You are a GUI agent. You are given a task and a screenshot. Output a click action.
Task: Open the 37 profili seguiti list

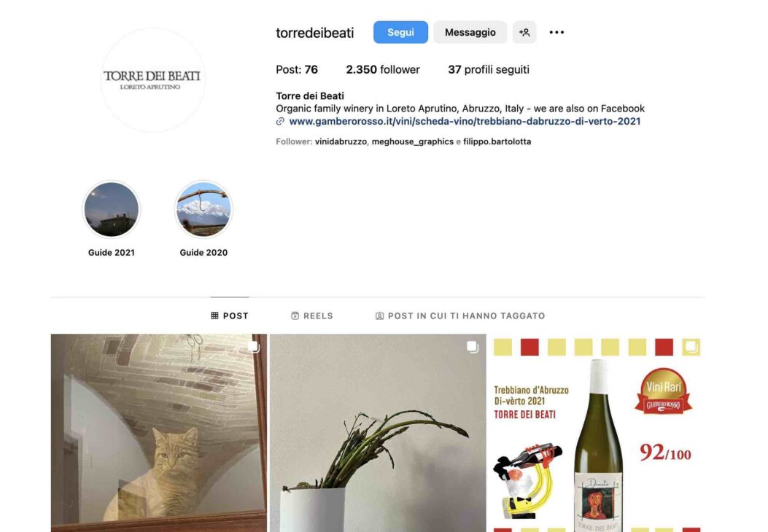[489, 69]
